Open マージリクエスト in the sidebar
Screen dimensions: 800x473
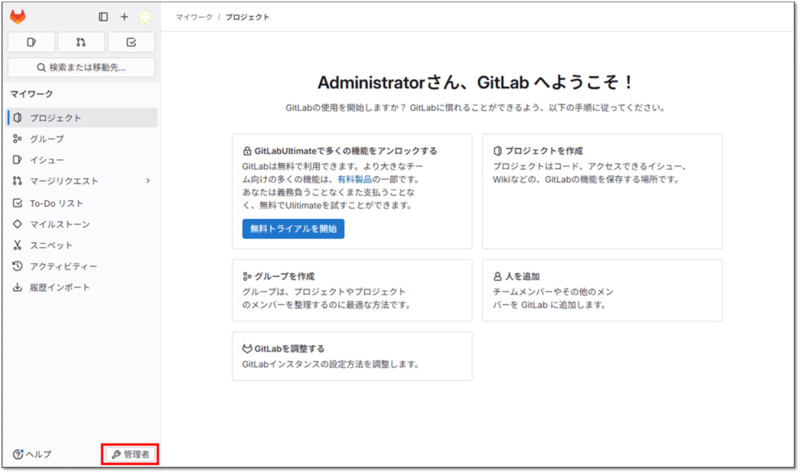[x=82, y=181]
